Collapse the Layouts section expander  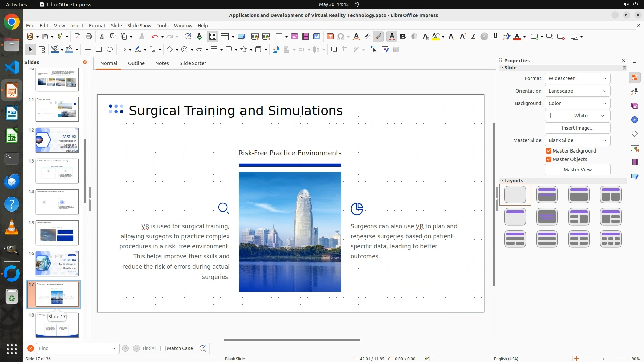pyautogui.click(x=502, y=181)
